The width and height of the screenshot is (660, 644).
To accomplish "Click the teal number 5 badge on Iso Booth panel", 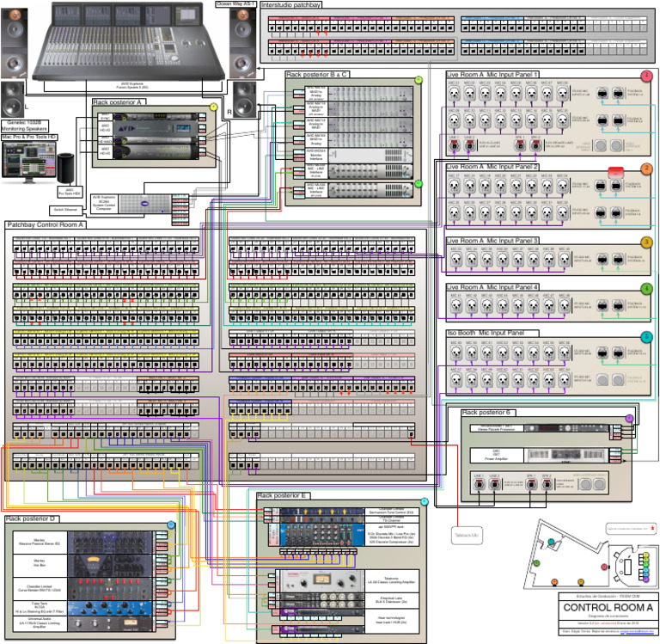I will (646, 336).
